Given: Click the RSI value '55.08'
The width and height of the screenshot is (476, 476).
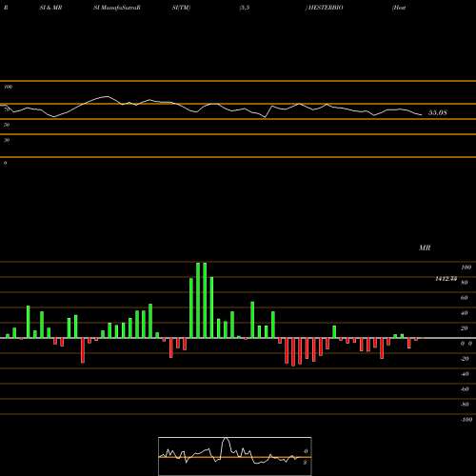Looking at the screenshot, I should pyautogui.click(x=438, y=112).
